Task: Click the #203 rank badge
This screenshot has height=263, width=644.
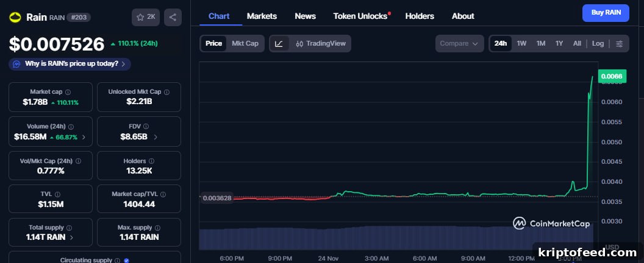Action: pyautogui.click(x=79, y=17)
